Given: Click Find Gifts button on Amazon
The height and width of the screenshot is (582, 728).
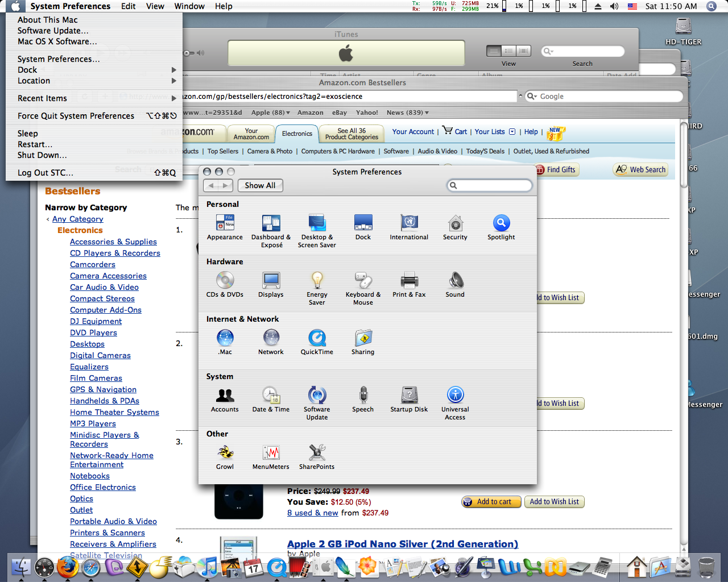Looking at the screenshot, I should (557, 169).
